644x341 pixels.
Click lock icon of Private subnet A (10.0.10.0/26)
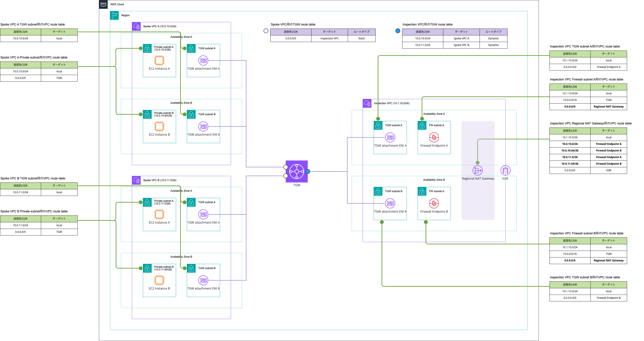[147, 49]
